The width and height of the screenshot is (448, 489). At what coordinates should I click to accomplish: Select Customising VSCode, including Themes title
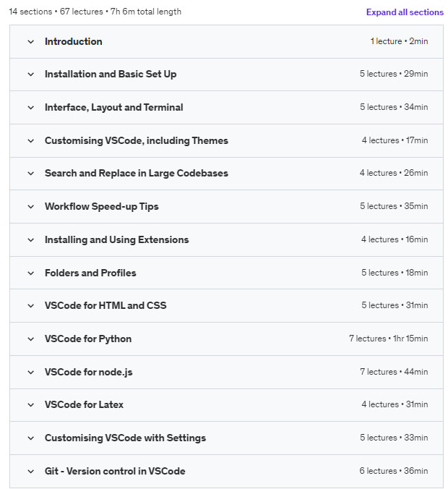(x=137, y=140)
